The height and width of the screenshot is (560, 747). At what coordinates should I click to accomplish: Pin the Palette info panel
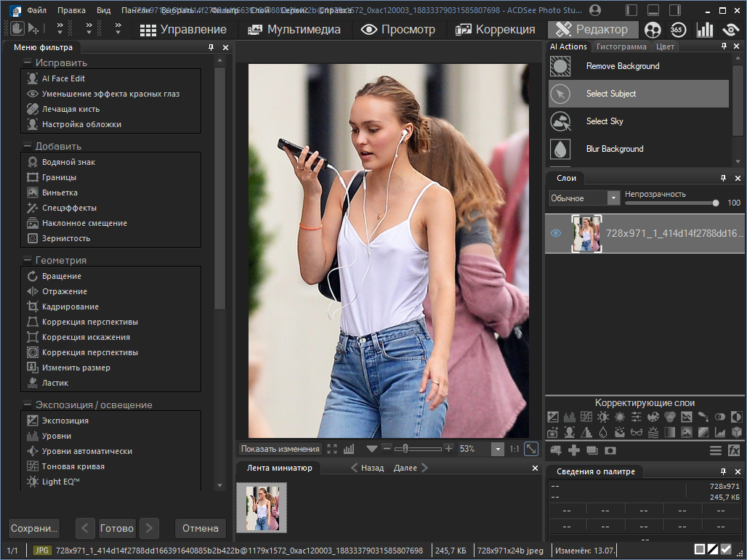pos(724,471)
